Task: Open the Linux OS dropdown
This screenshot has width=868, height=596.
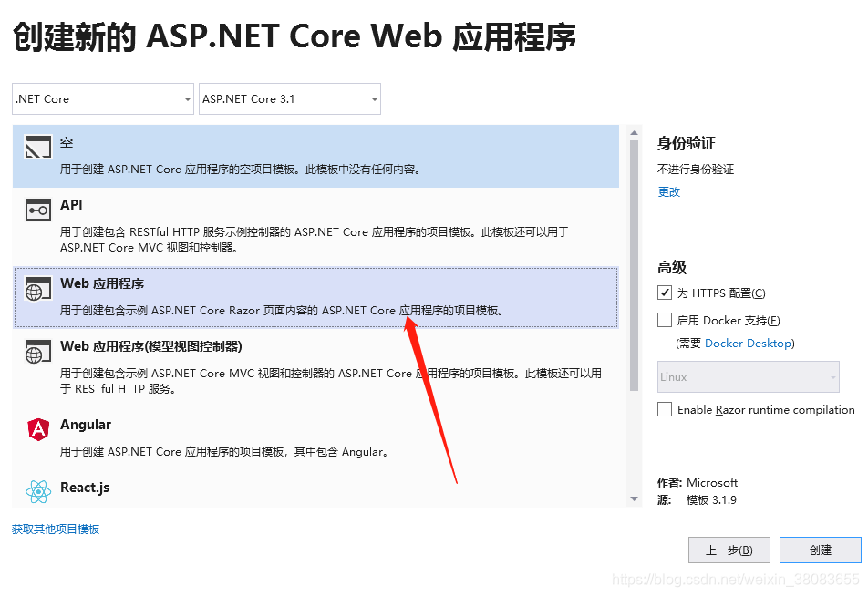Action: [748, 377]
